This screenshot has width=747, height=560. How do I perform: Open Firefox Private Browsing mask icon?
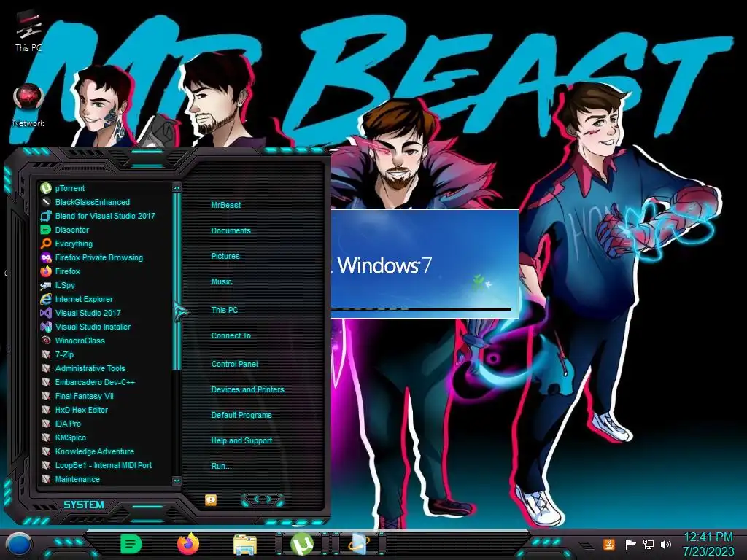(x=46, y=257)
